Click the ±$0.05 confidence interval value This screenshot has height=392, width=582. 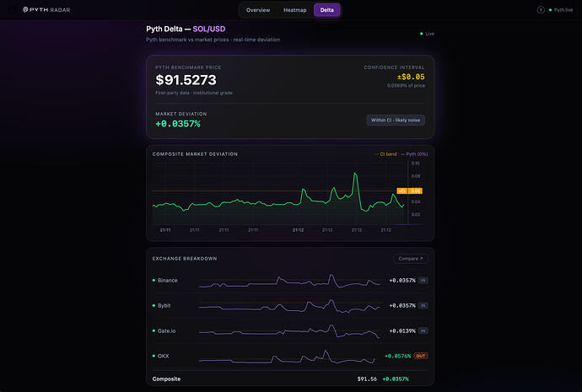point(411,77)
